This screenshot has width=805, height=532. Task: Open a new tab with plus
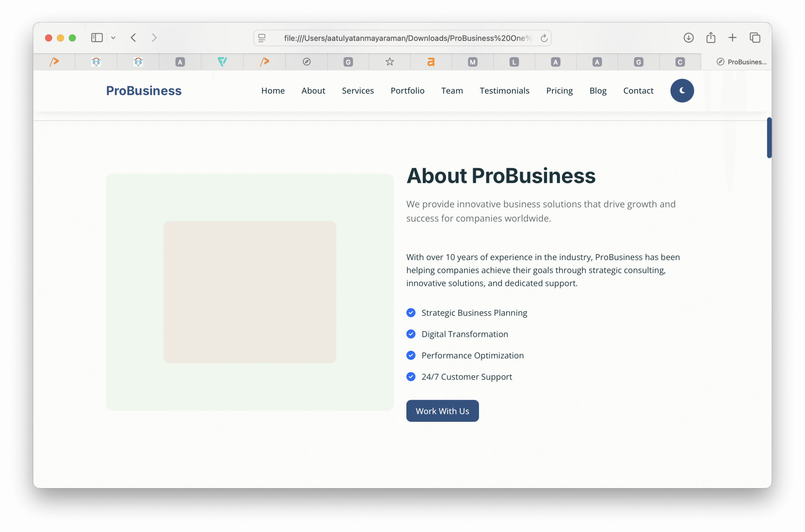pyautogui.click(x=732, y=38)
